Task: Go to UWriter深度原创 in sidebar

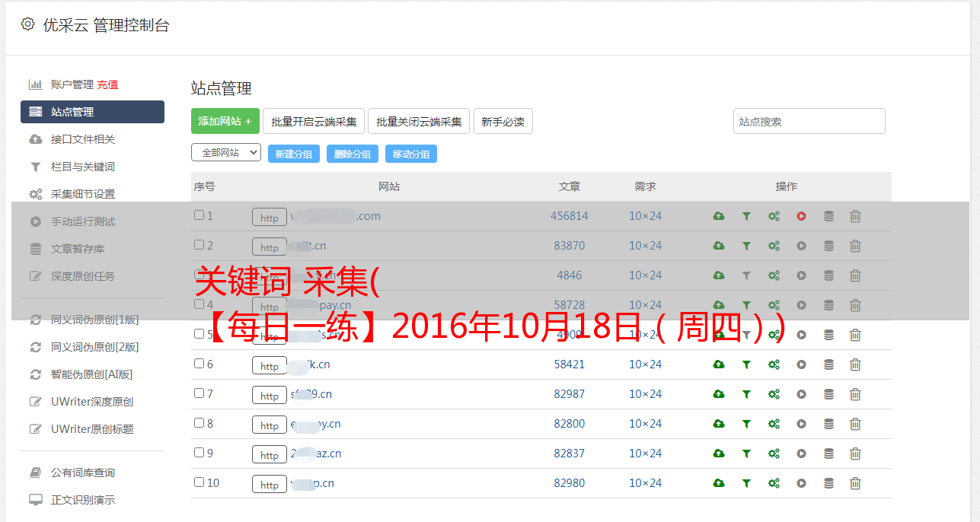Action: (92, 402)
